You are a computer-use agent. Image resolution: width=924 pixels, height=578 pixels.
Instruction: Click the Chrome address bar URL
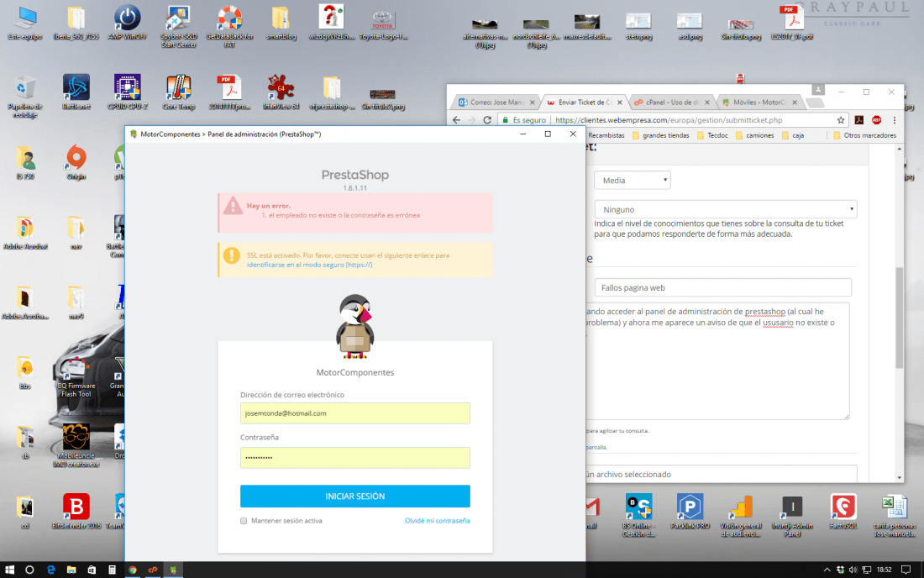669,119
